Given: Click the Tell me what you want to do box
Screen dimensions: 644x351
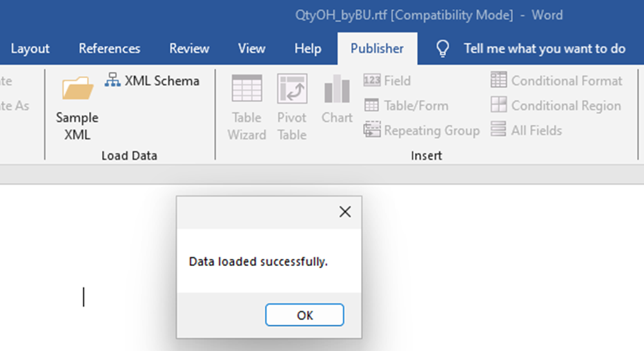Looking at the screenshot, I should (x=545, y=48).
